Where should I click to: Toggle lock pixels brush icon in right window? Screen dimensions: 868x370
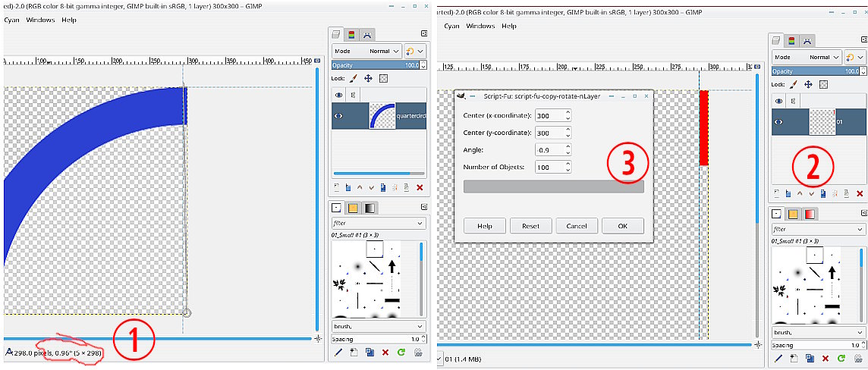point(794,85)
